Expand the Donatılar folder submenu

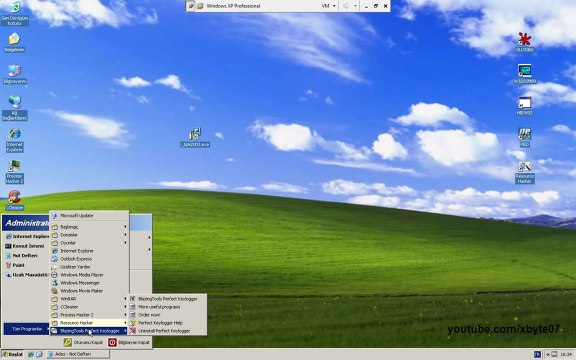(89, 235)
